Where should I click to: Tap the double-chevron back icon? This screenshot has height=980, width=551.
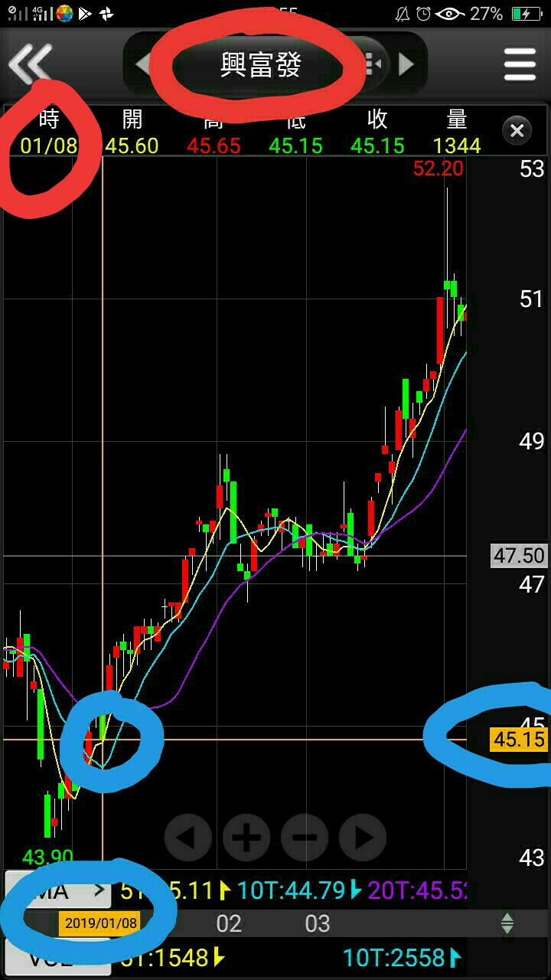pos(31,64)
